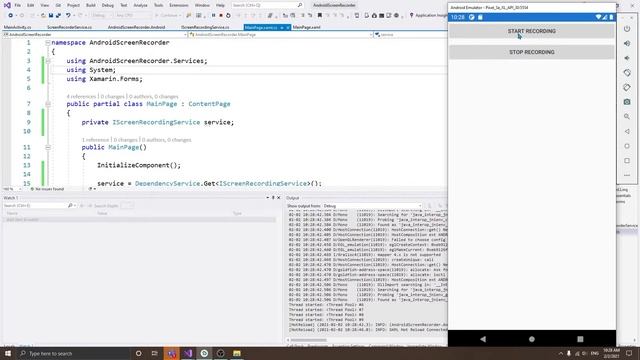The image size is (640, 360).
Task: Tap the Android navigation bar back button
Action: (x=483, y=339)
